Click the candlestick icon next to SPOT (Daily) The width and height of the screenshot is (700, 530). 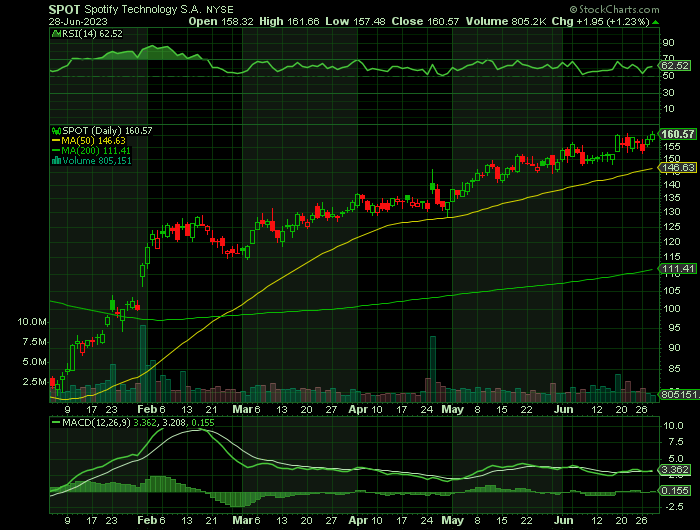pos(56,131)
